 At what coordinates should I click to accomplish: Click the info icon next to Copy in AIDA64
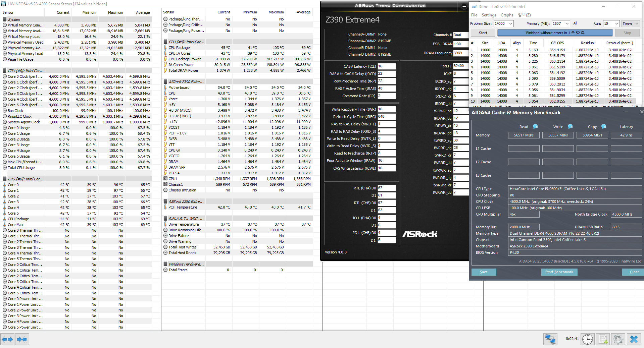[x=604, y=126]
